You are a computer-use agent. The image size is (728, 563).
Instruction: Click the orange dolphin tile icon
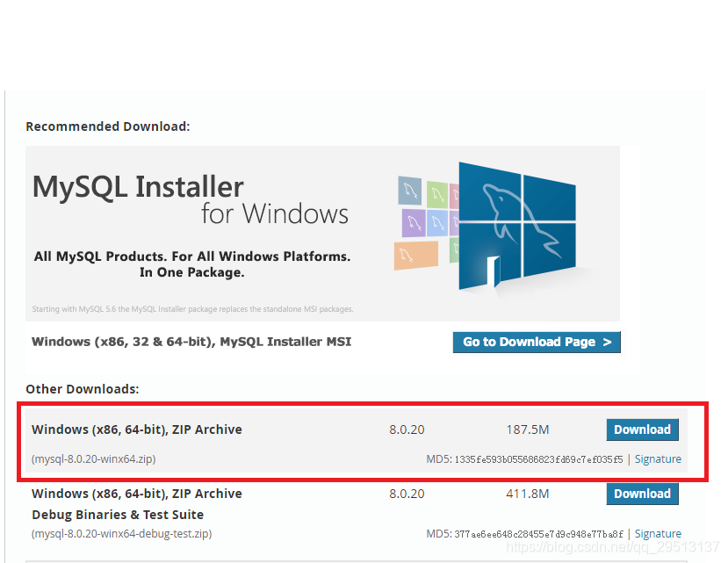coord(416,255)
